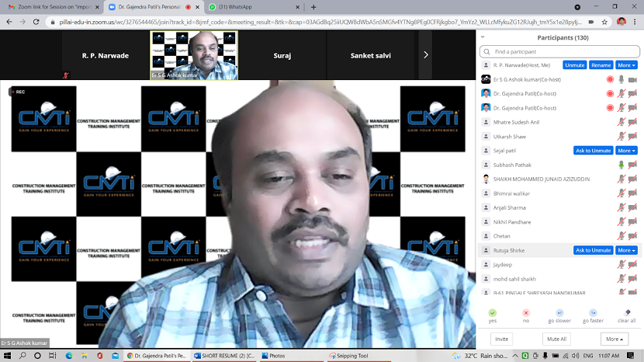Select participant row Subhash Pathak

pyautogui.click(x=559, y=165)
